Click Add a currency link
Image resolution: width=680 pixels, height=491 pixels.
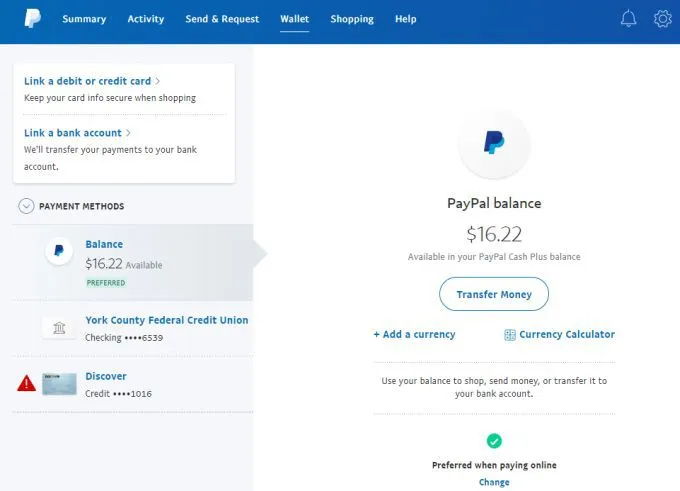[x=414, y=335]
